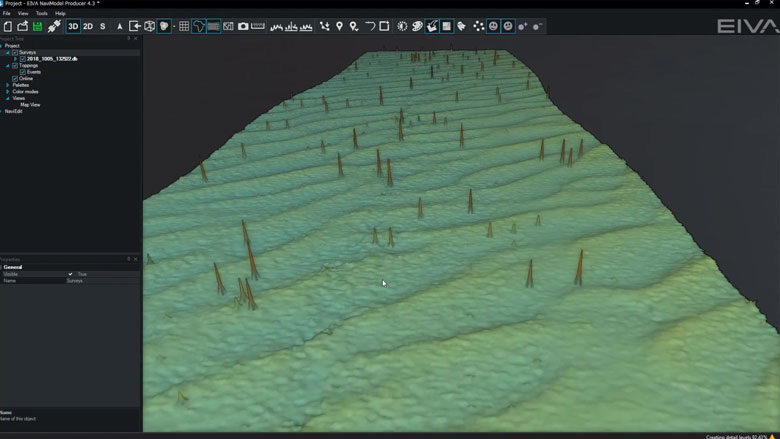Switch to 3D view mode
The width and height of the screenshot is (780, 439).
pos(73,26)
